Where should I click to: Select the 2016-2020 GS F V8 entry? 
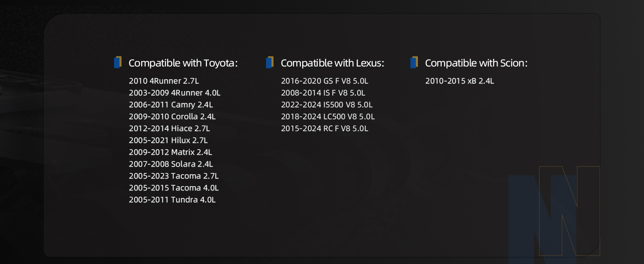[x=325, y=81]
